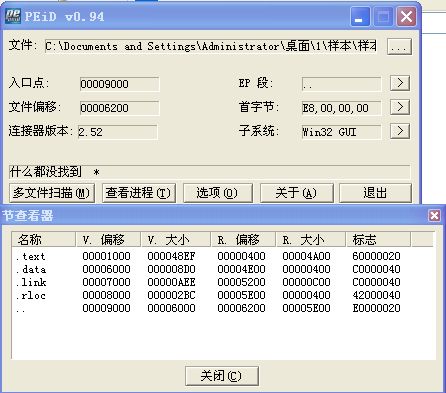Click V. offset value 00001000 in .text row
This screenshot has height=393, width=446.
[x=106, y=256]
